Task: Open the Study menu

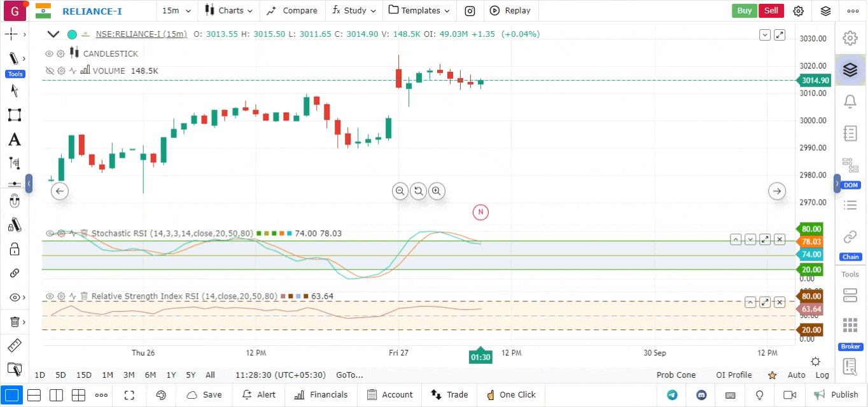Action: (x=349, y=11)
